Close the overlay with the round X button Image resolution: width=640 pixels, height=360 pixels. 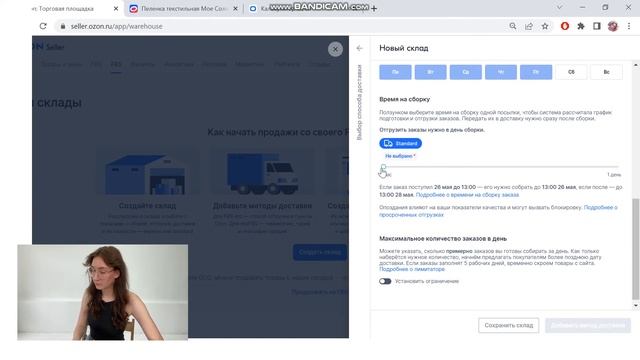335,49
